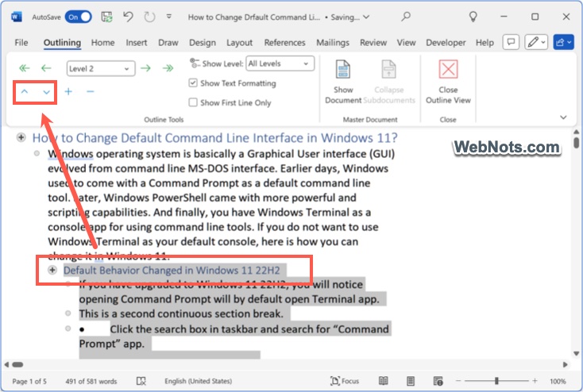This screenshot has width=583, height=392.
Task: Click Page 1 of 5 in status bar
Action: (x=29, y=381)
